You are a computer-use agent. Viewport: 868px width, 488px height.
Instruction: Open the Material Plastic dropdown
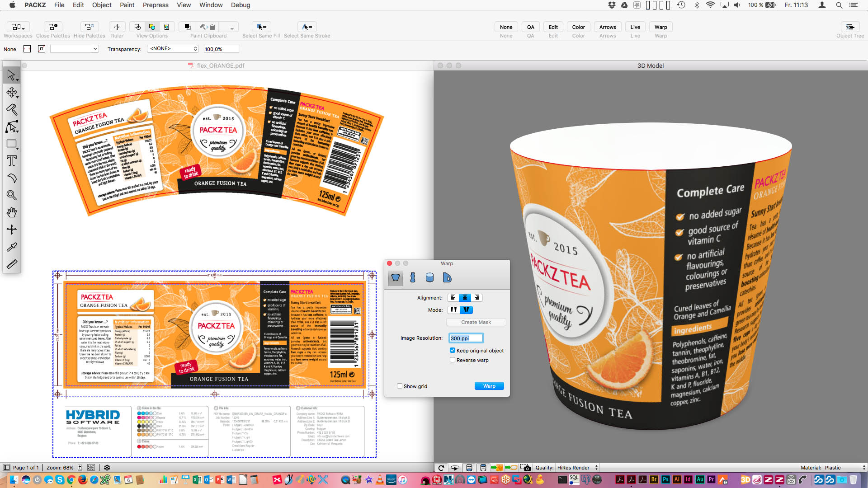(x=844, y=468)
